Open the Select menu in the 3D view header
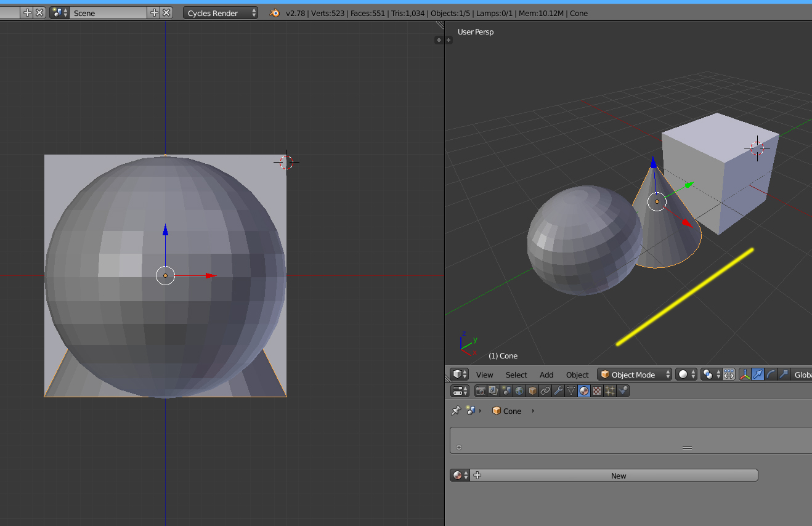 [x=516, y=374]
